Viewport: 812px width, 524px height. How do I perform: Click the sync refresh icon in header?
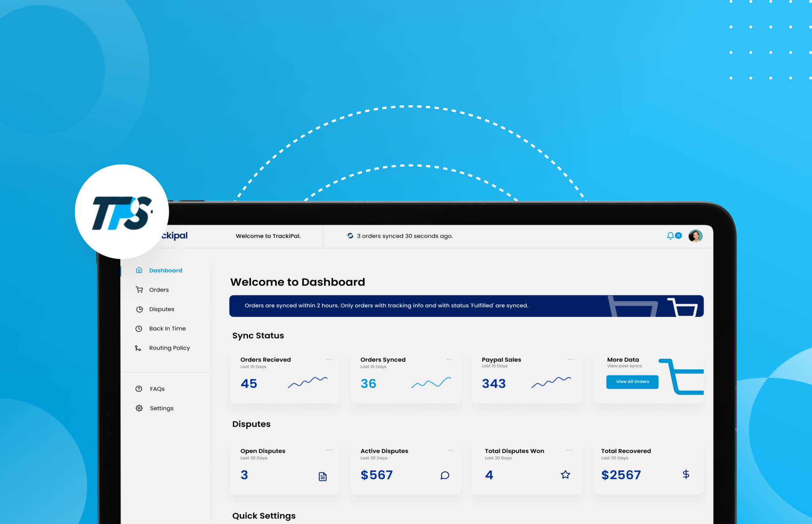350,236
